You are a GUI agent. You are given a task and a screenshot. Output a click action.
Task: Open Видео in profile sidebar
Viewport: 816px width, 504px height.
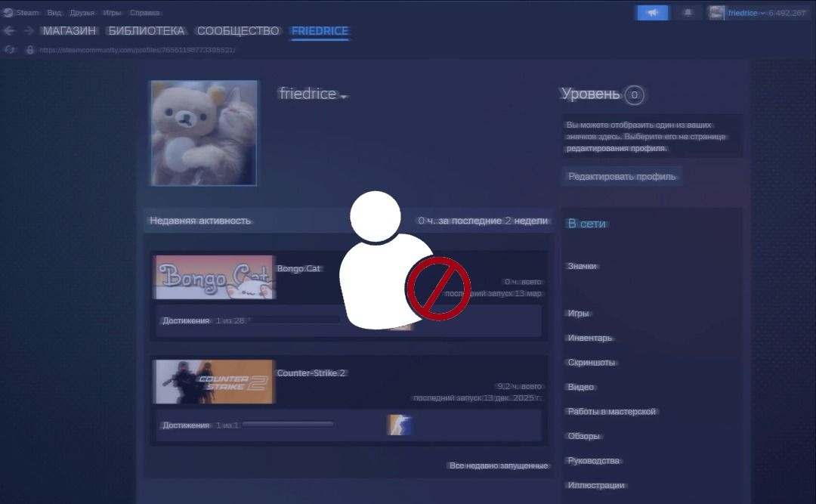581,386
